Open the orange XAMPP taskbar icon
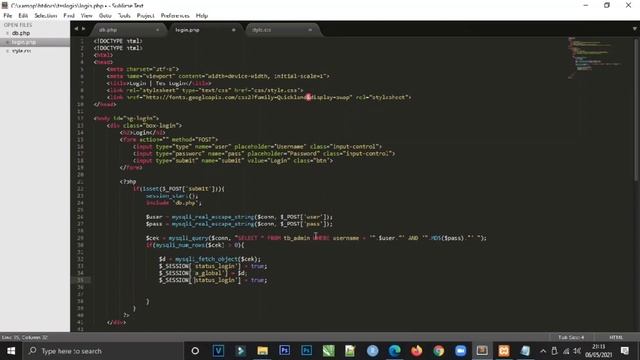 (x=504, y=351)
